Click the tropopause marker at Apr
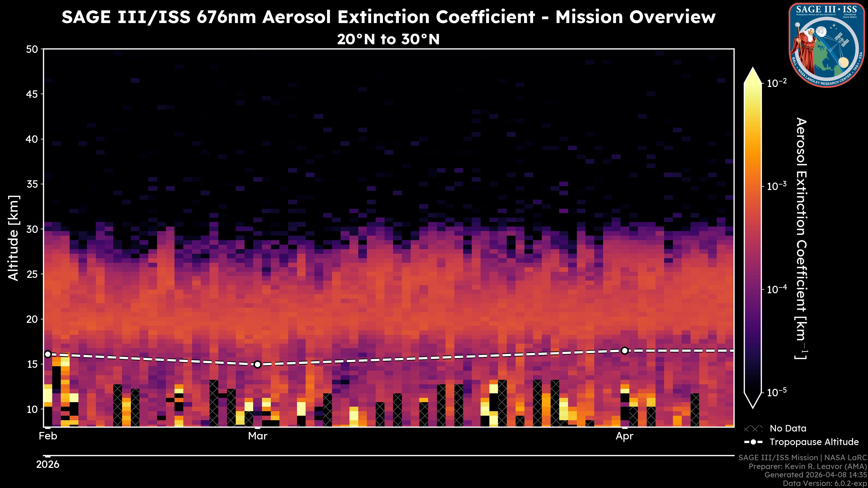The width and height of the screenshot is (868, 488). pos(624,351)
